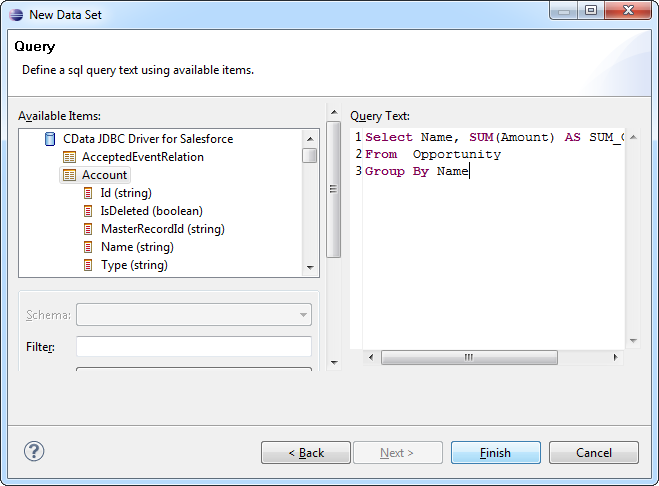Click the IsDeleted column icon

pyautogui.click(x=89, y=211)
